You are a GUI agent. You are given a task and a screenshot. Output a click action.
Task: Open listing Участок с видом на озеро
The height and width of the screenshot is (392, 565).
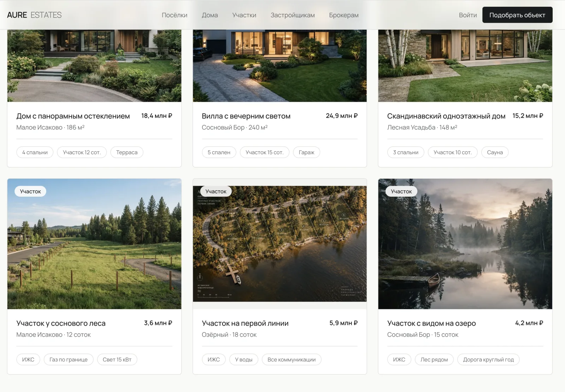click(x=432, y=323)
